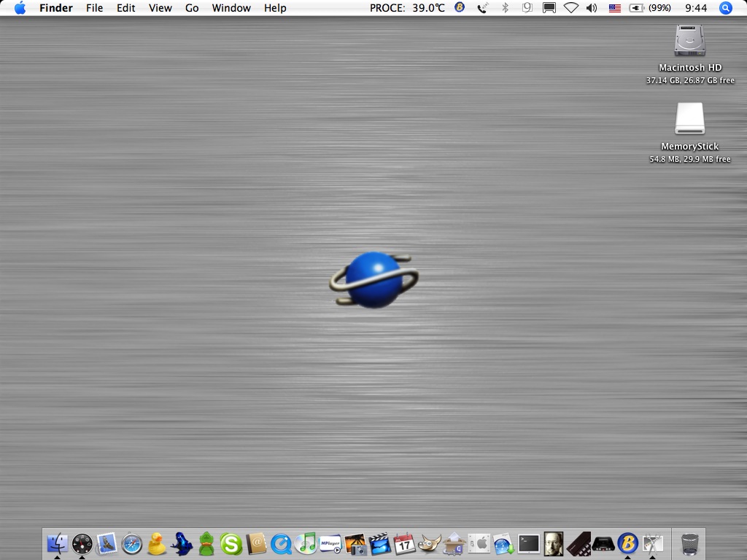Screen dimensions: 747x560
Task: Toggle the Bluetooth status menu
Action: pyautogui.click(x=505, y=8)
